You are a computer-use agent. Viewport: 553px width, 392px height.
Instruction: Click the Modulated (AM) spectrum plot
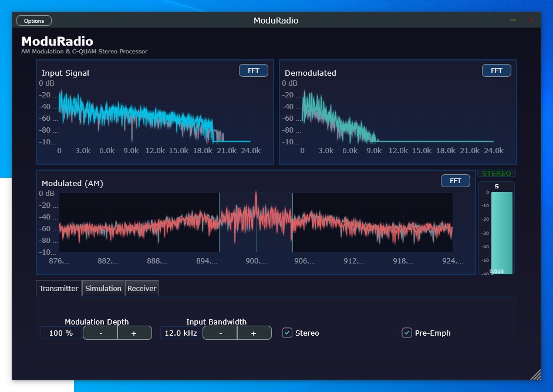(256, 222)
